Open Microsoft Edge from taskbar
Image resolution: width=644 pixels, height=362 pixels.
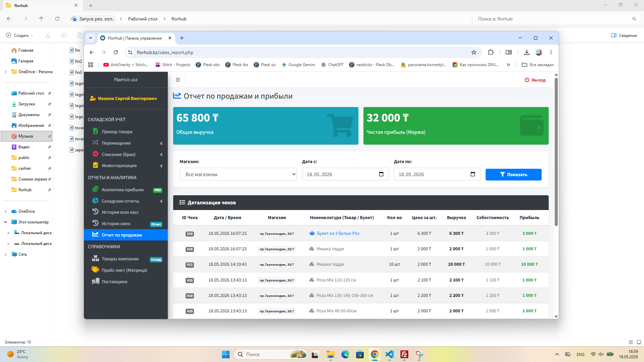click(345, 354)
